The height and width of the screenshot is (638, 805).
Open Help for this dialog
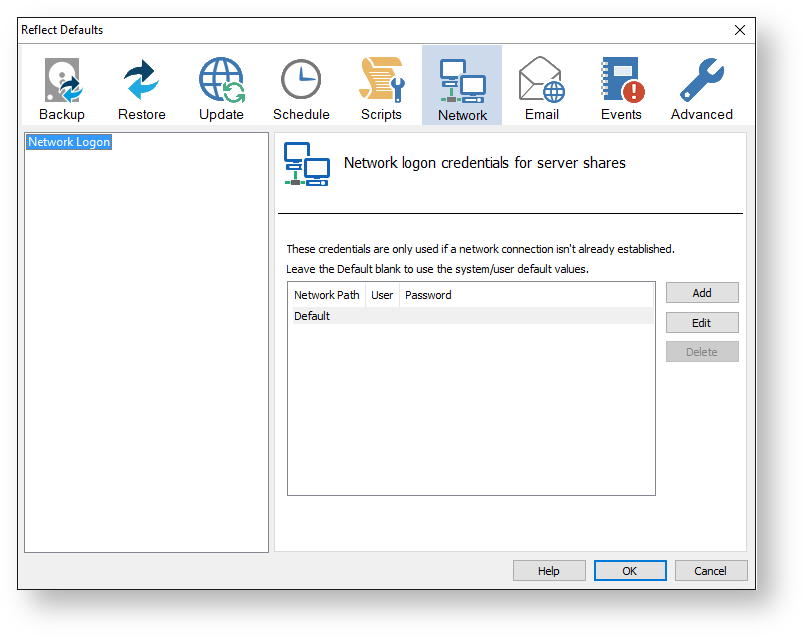(549, 570)
